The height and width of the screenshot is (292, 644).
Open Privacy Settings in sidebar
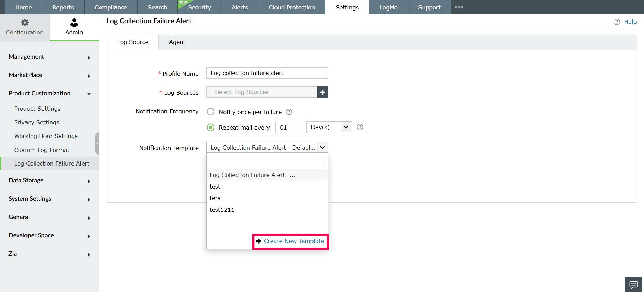tap(37, 122)
